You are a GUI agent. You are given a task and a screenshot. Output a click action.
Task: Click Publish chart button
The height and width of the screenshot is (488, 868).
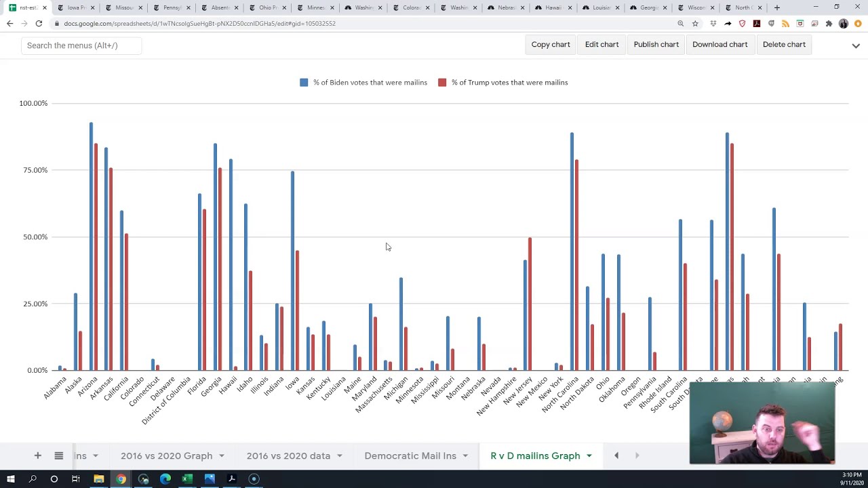[656, 45]
